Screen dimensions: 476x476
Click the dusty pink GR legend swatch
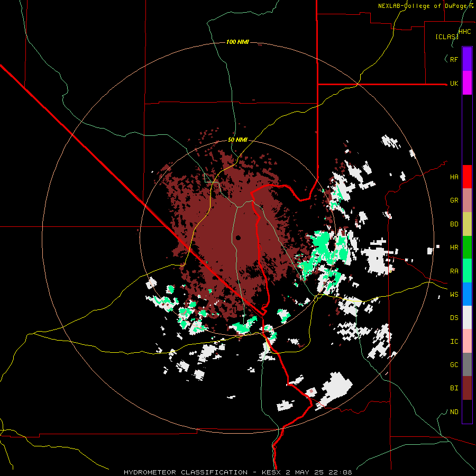pyautogui.click(x=467, y=200)
